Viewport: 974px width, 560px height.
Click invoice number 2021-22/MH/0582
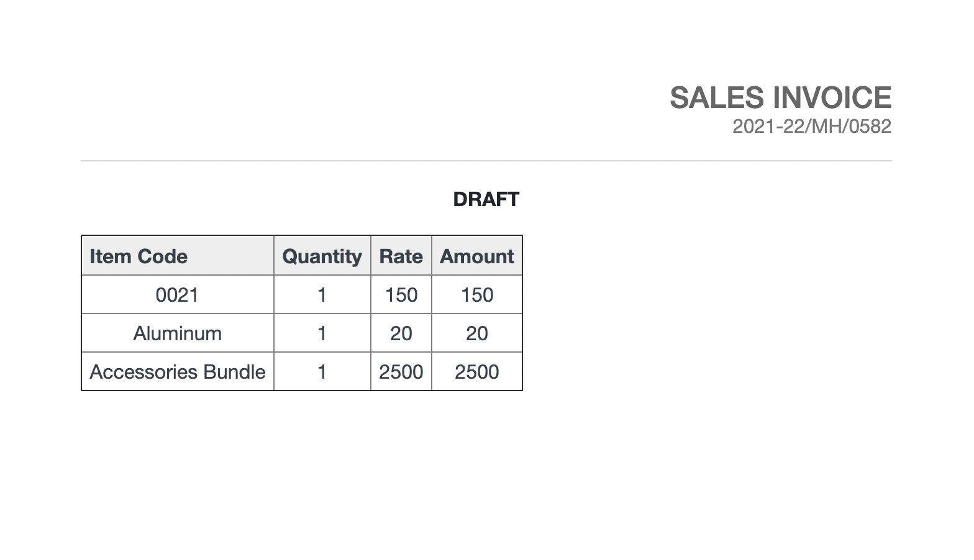click(x=811, y=127)
